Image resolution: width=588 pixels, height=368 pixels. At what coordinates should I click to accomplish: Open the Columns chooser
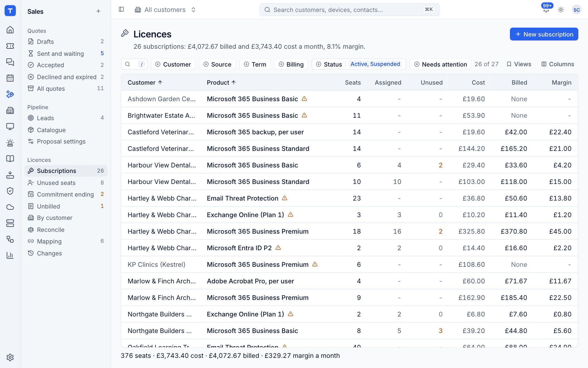558,64
